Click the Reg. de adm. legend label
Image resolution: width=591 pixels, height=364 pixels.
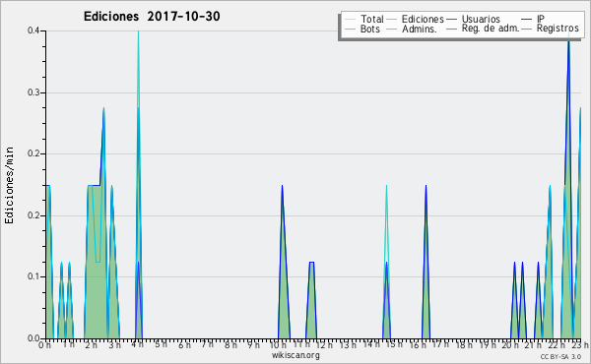(491, 29)
